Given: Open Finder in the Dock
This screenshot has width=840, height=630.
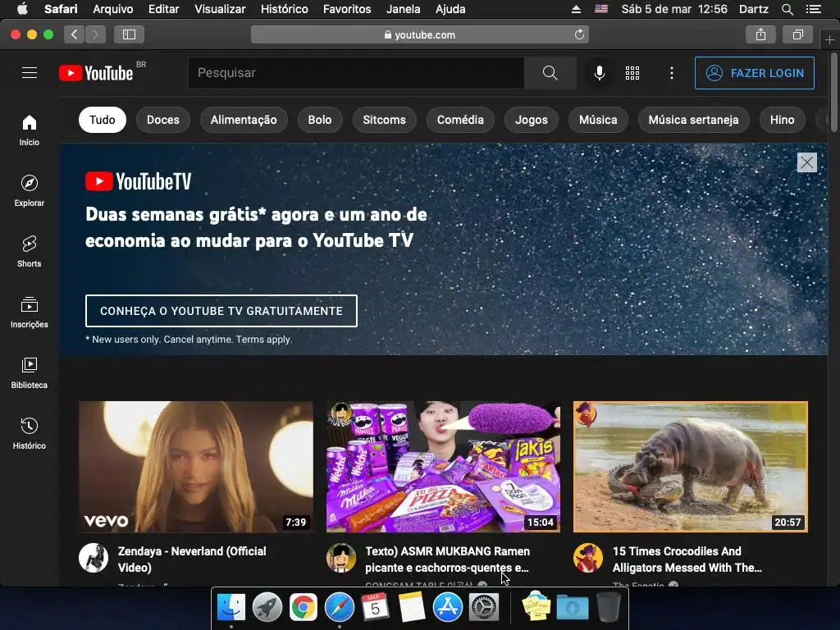Looking at the screenshot, I should click(231, 608).
